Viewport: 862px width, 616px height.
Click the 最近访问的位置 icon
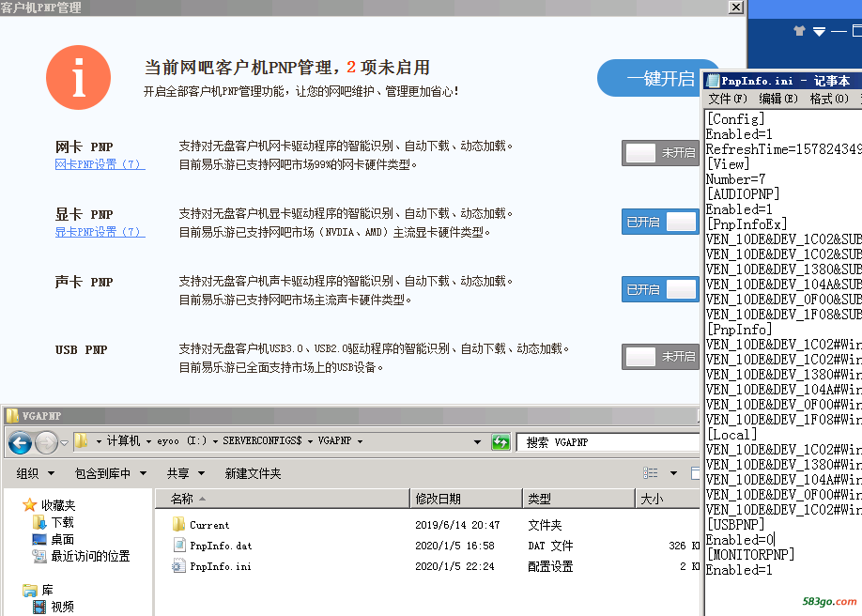pyautogui.click(x=39, y=556)
